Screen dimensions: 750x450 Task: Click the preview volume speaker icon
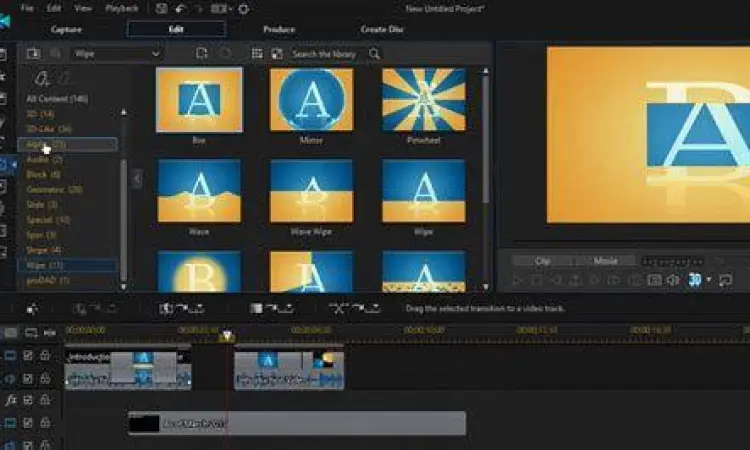(x=673, y=280)
